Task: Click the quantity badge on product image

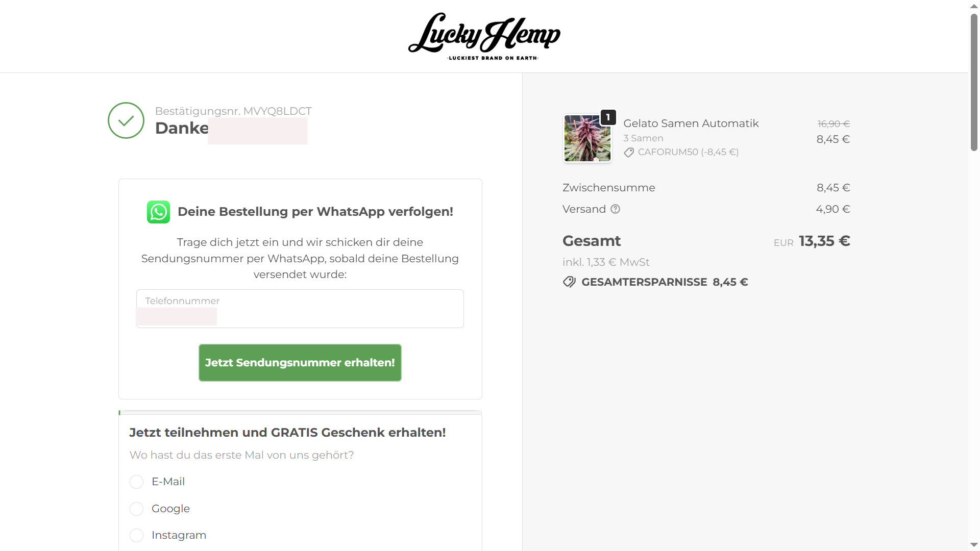Action: [x=608, y=117]
